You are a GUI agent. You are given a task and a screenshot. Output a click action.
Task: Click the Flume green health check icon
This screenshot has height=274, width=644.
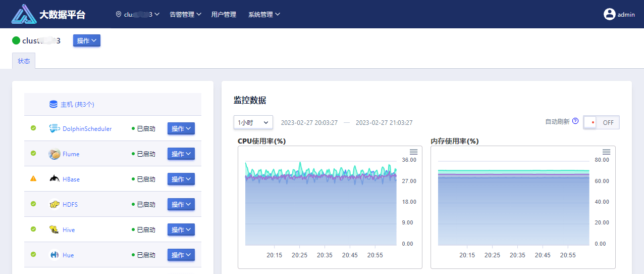(x=33, y=153)
